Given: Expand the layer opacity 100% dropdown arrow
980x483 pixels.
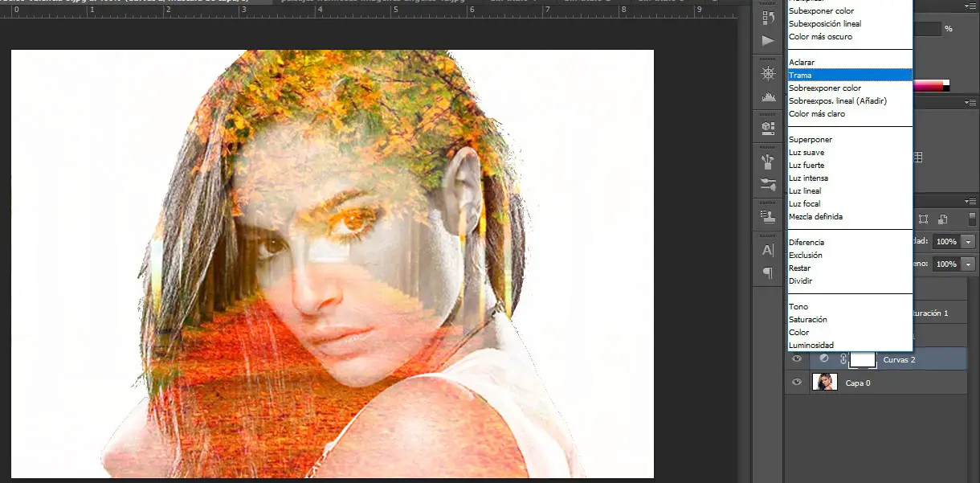Looking at the screenshot, I should [x=969, y=241].
